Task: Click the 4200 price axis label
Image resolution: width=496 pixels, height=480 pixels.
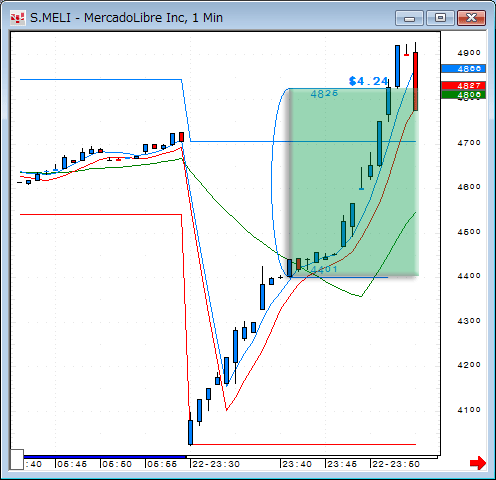Action: [469, 365]
